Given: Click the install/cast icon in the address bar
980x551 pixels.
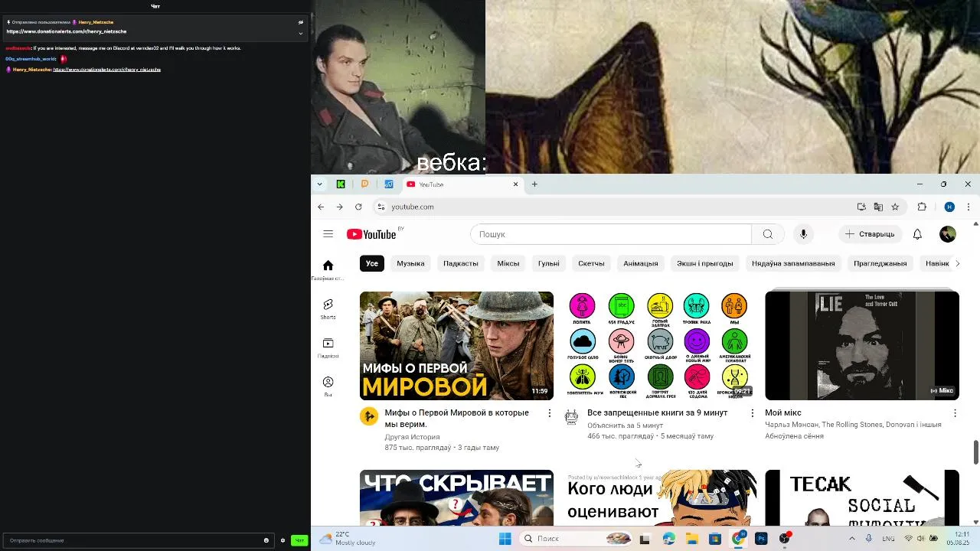Looking at the screenshot, I should (861, 207).
